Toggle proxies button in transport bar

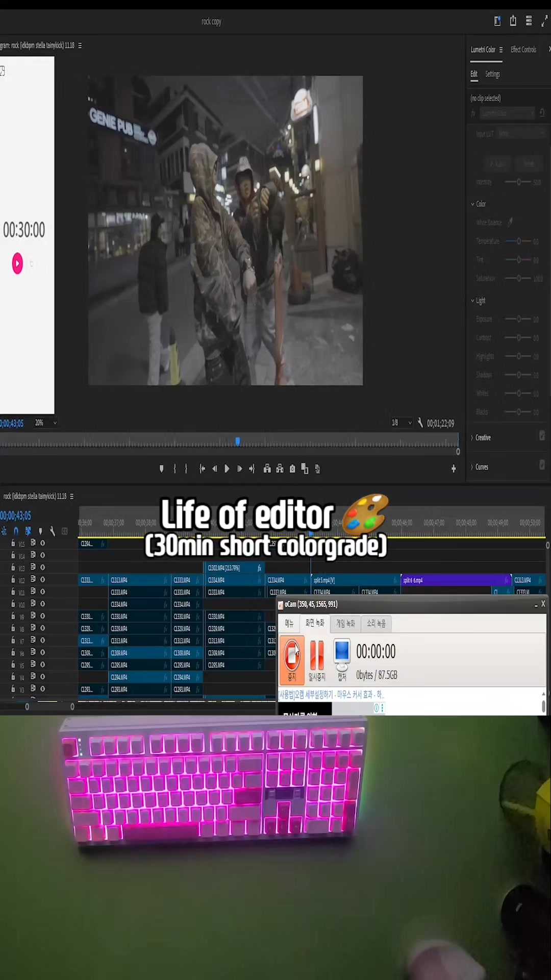point(317,469)
